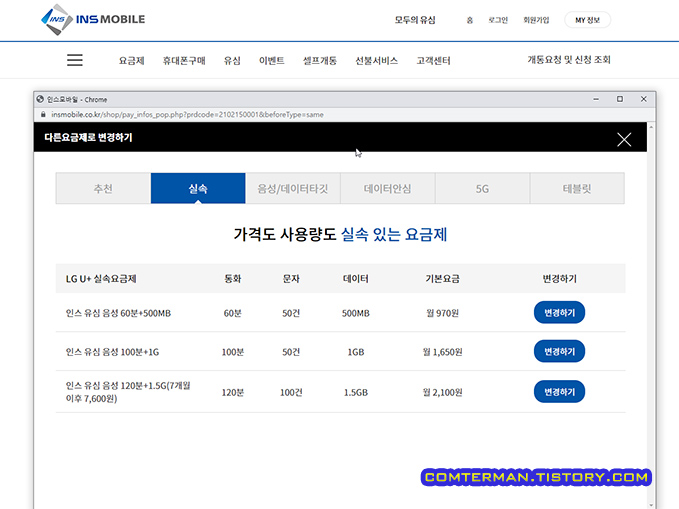Switch to the 데이터안심 tab
Image resolution: width=679 pixels, height=509 pixels.
tap(388, 188)
